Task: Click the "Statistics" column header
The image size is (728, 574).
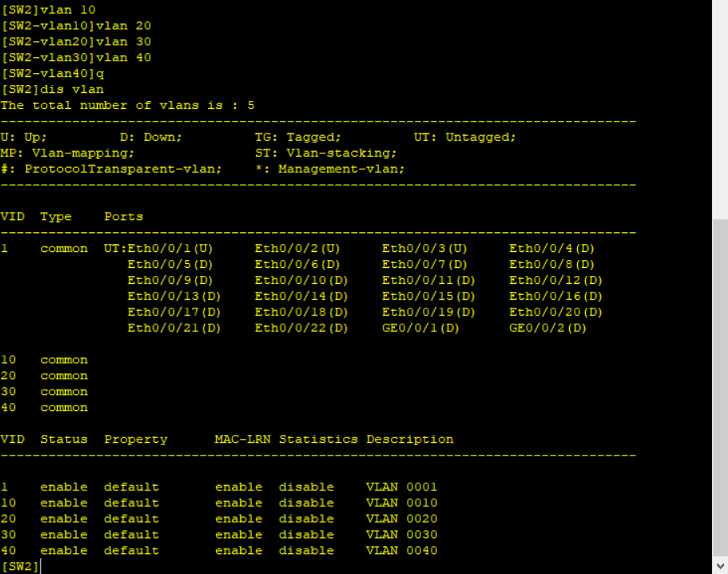Action: pos(319,440)
